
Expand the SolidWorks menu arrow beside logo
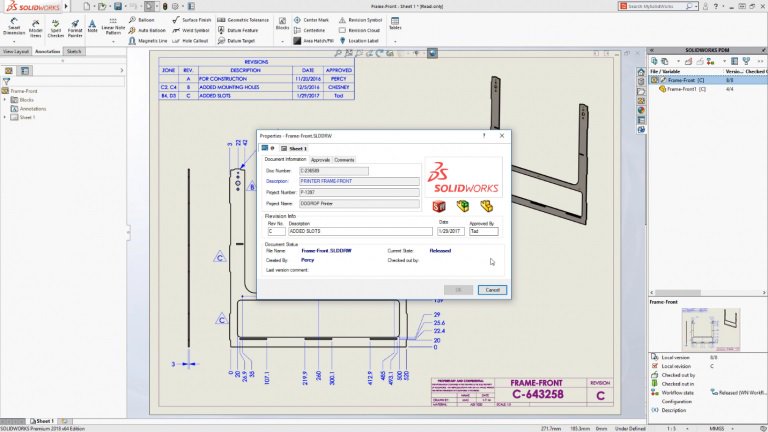tap(66, 6)
